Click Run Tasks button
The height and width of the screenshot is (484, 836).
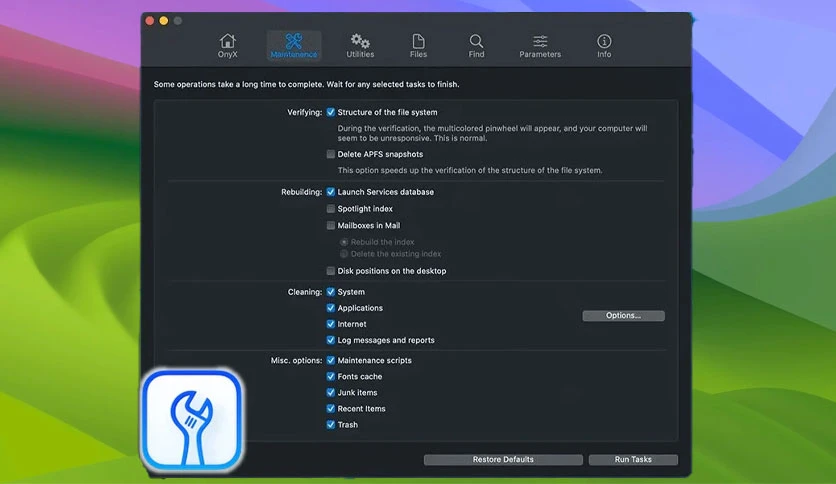click(633, 459)
